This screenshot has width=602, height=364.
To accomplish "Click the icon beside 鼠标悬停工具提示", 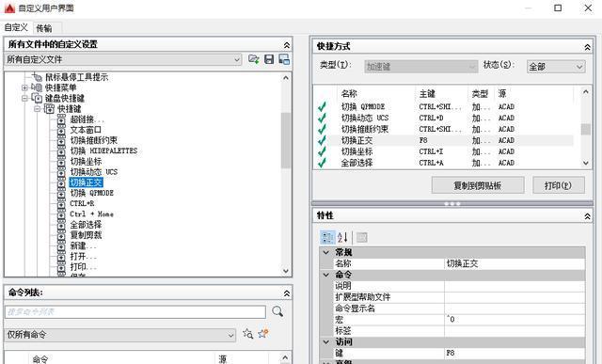I will point(37,77).
